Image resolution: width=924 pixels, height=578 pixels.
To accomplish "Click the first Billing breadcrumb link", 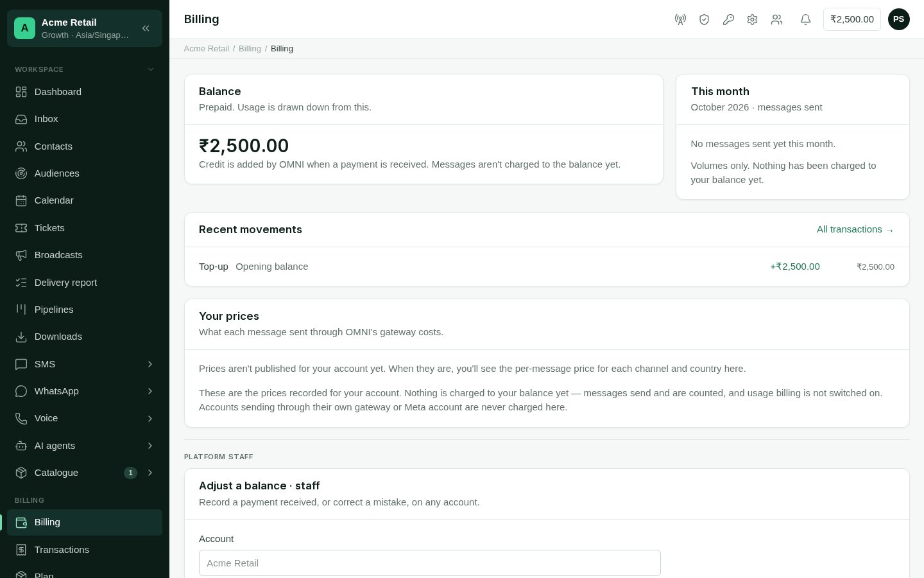I will coord(250,49).
